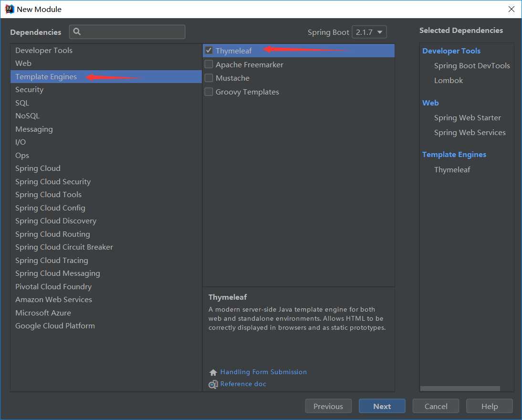
Task: Select the Template Engines category
Action: pyautogui.click(x=106, y=77)
